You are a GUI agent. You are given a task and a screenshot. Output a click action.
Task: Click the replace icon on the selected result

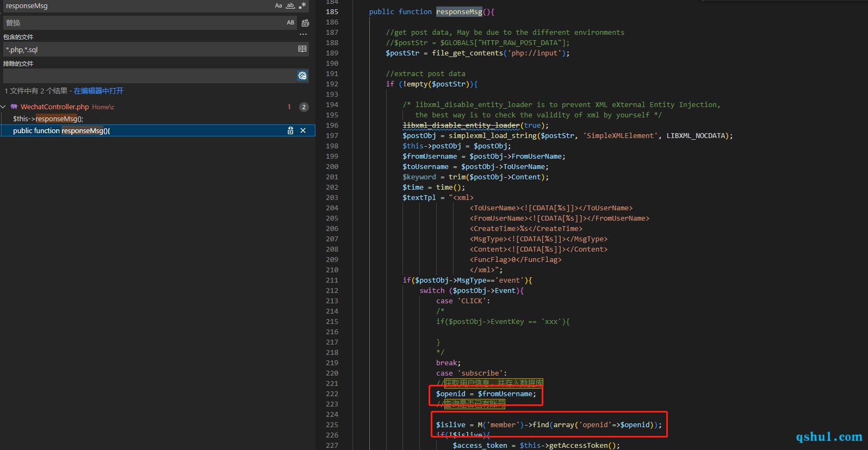(290, 130)
